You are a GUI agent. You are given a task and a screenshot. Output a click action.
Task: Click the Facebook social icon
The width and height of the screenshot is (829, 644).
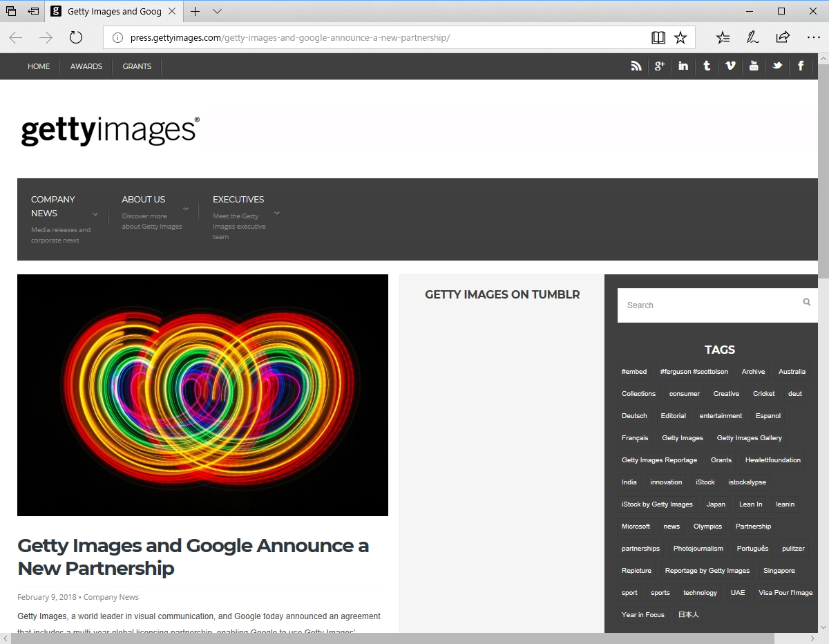coord(801,66)
